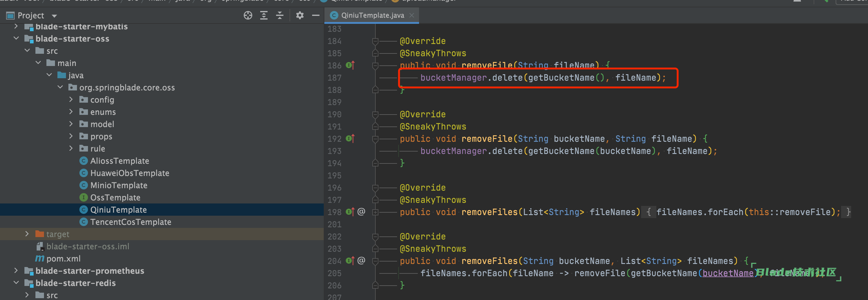Expand the model package

point(71,124)
